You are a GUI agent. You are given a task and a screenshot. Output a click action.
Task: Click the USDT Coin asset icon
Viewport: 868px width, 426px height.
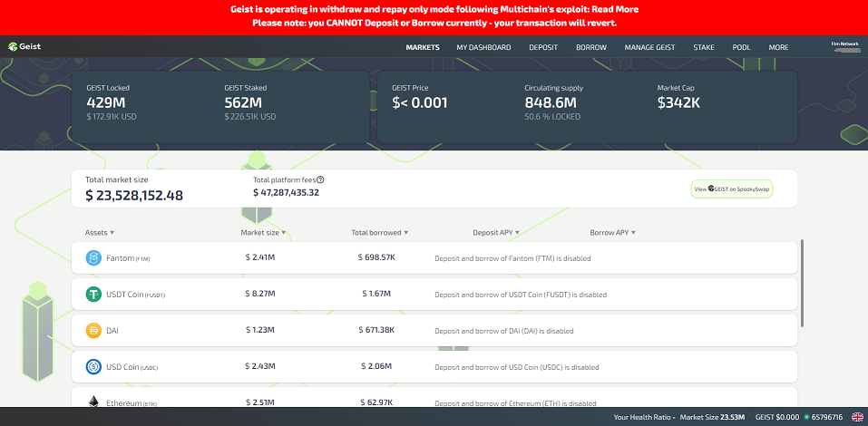[x=93, y=294]
